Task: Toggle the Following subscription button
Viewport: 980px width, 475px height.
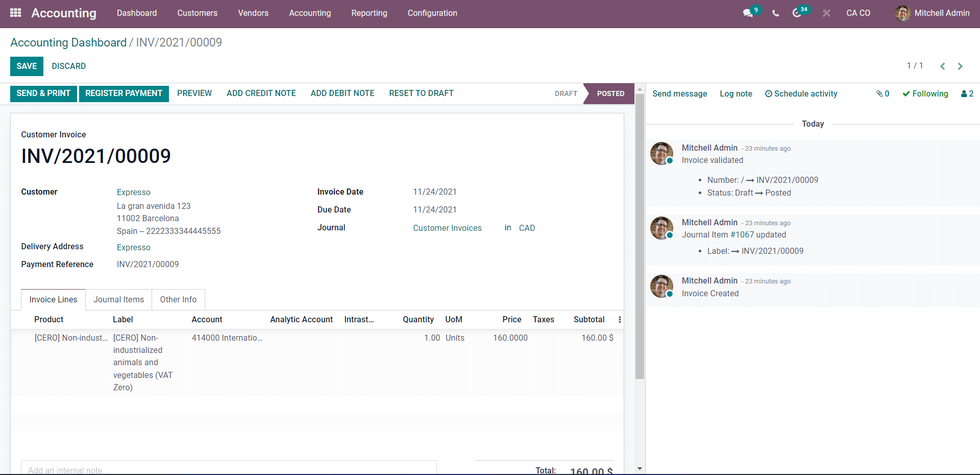Action: pyautogui.click(x=925, y=94)
